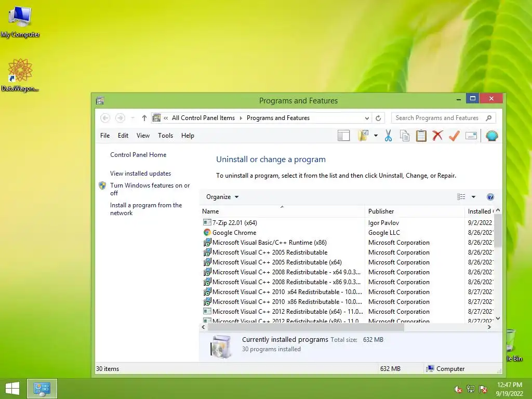Open recent locations dropdown arrow
532x399 pixels.
(132, 118)
